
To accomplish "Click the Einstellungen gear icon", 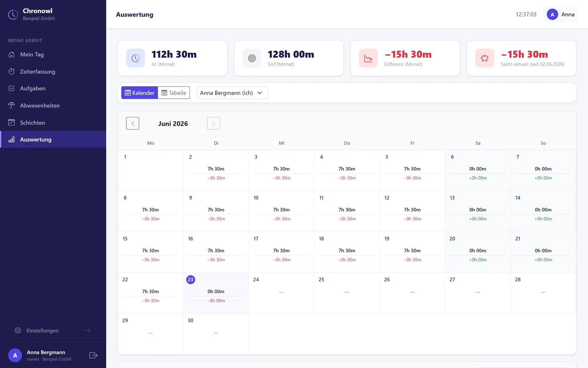I will (18, 331).
